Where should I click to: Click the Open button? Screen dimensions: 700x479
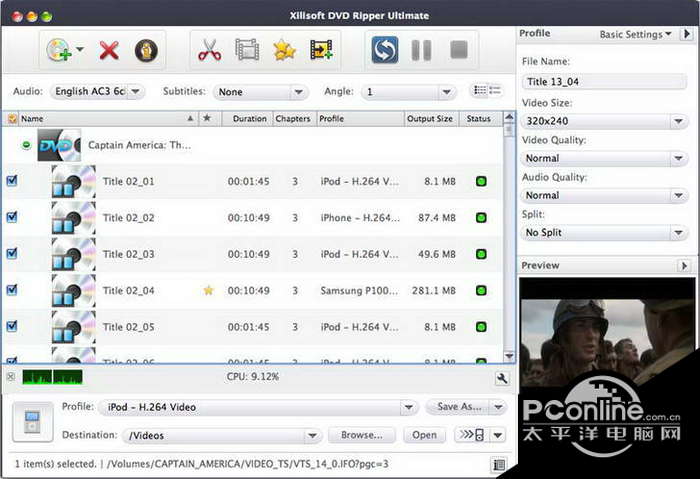click(x=424, y=435)
